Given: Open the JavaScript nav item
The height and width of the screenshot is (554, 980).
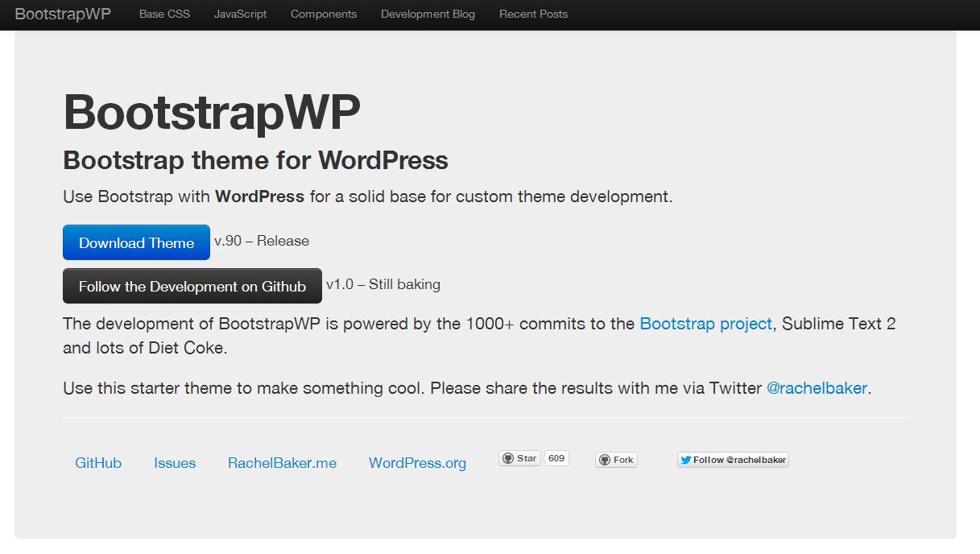Looking at the screenshot, I should tap(240, 14).
